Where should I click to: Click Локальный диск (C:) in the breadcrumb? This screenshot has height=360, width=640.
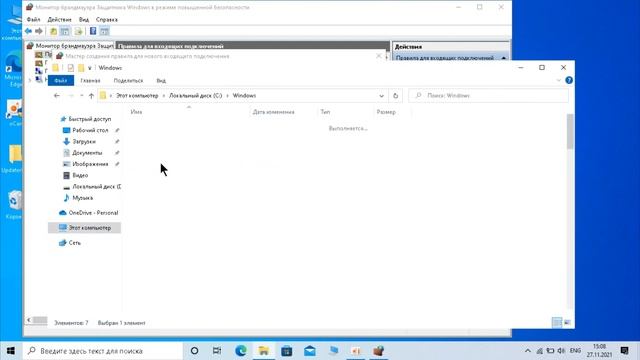coord(196,96)
